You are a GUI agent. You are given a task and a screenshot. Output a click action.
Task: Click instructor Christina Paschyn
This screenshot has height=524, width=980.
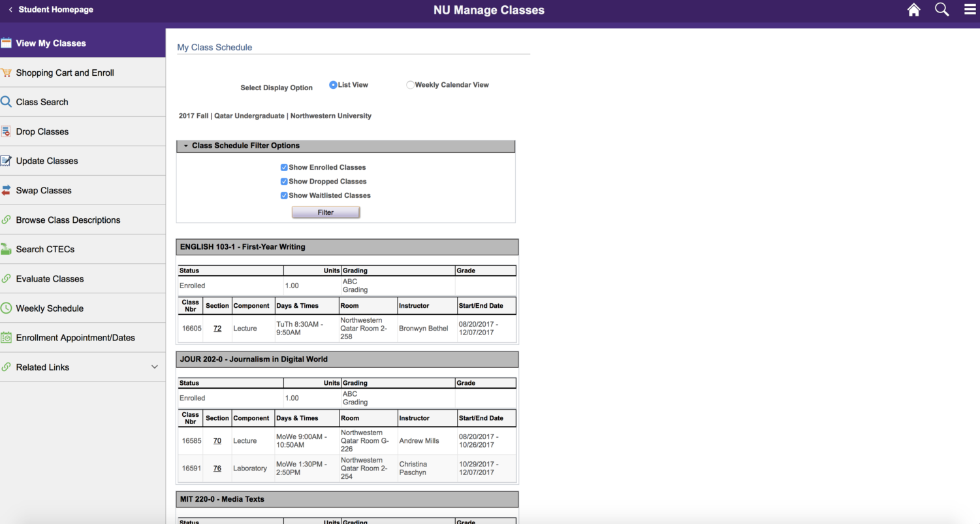pyautogui.click(x=413, y=468)
